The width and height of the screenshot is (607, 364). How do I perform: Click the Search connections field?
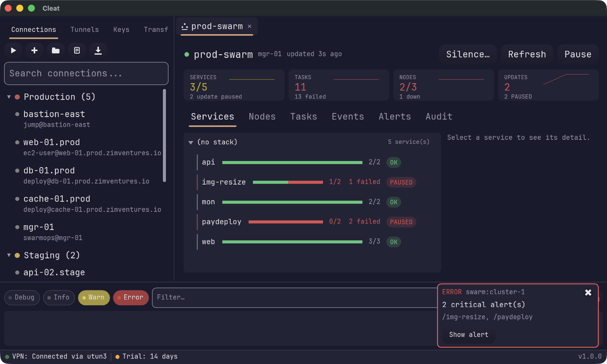86,74
